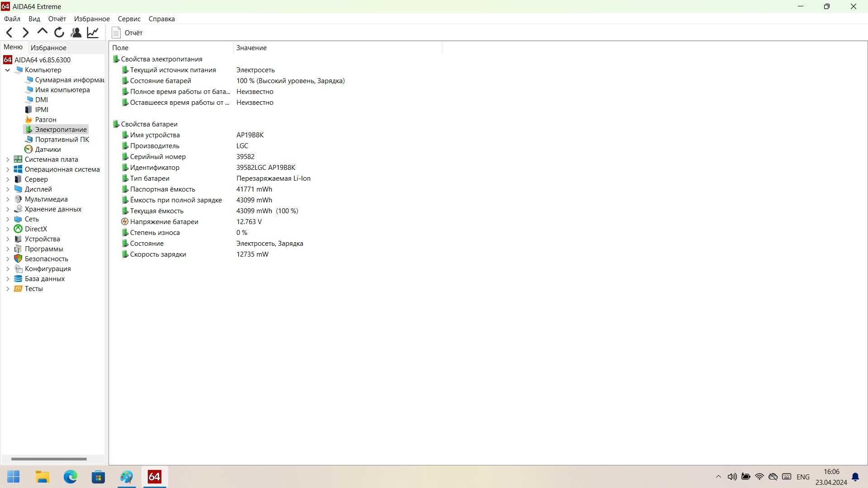
Task: Open the Отчёт menu in menu bar
Action: 57,19
